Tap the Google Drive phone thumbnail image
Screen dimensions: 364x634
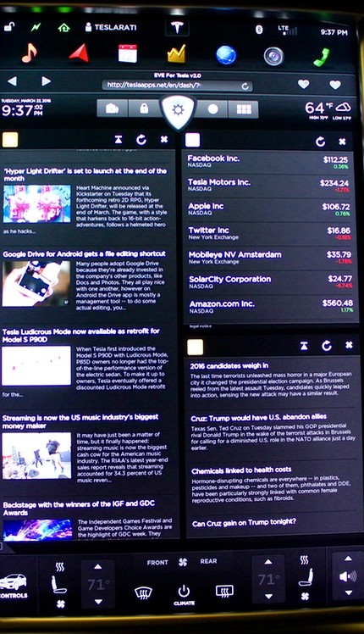coord(36,283)
